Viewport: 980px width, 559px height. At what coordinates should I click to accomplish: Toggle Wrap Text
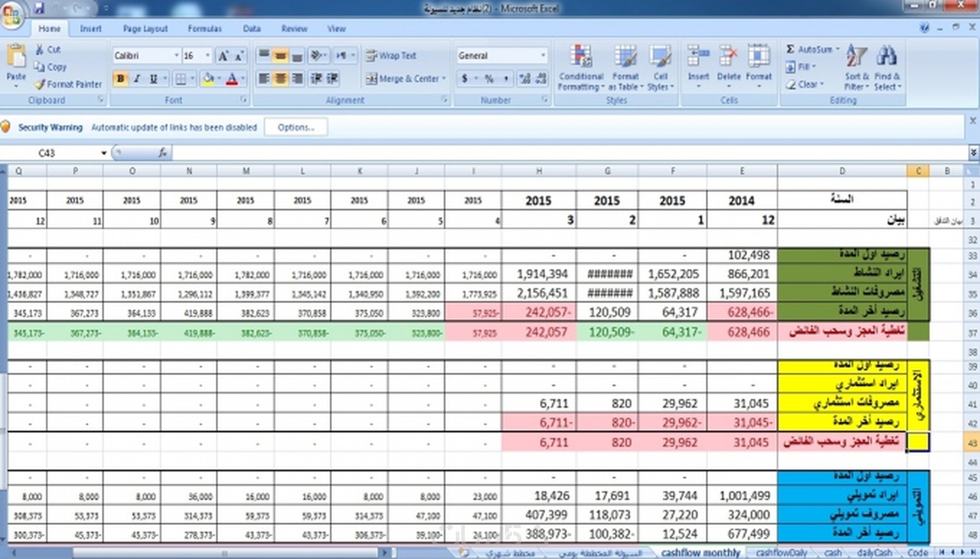[x=391, y=56]
